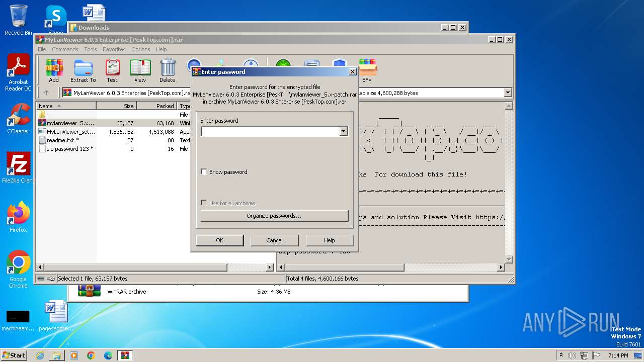644x362 pixels.
Task: Open the CCleaner desktop icon
Action: point(18,119)
